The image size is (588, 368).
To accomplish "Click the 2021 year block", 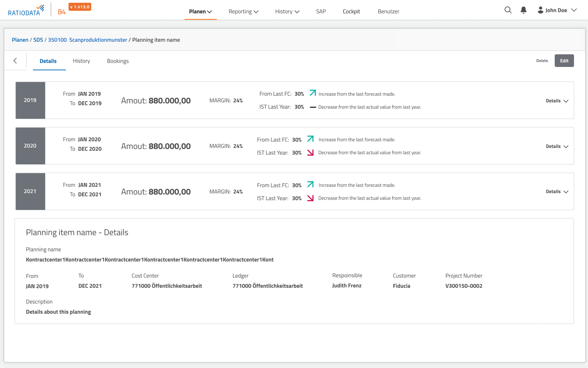I will coord(30,191).
